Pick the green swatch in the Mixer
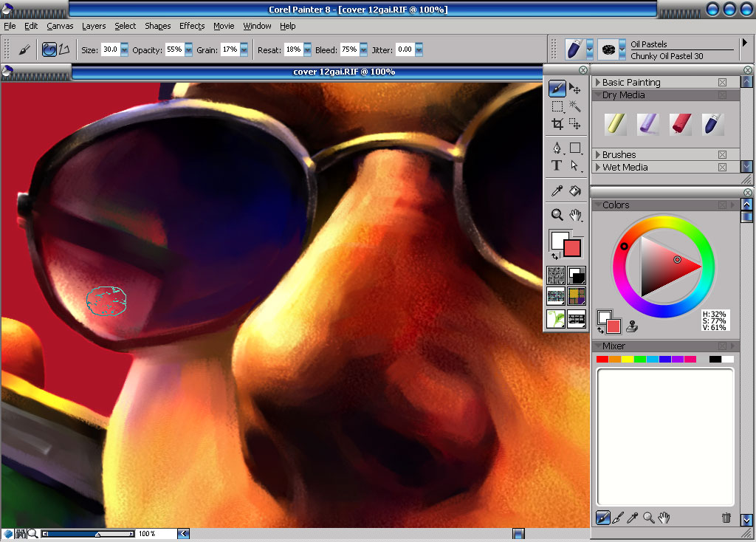The height and width of the screenshot is (542, 756). click(640, 360)
